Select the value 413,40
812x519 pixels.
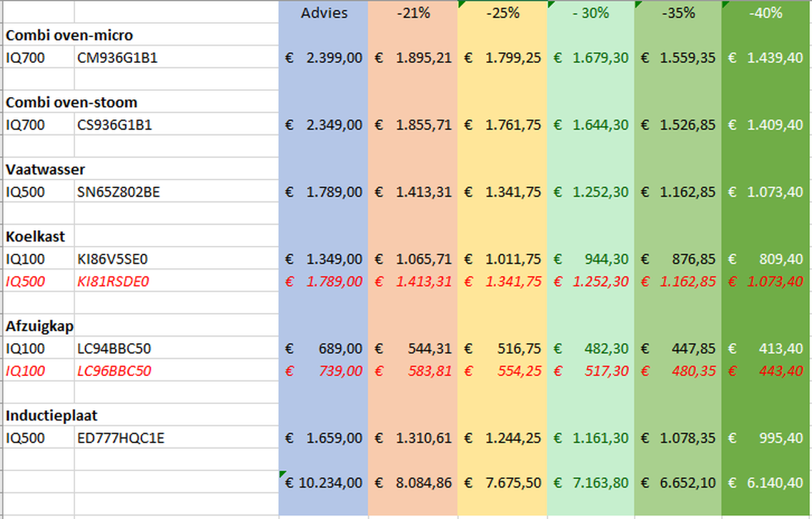[x=766, y=348]
